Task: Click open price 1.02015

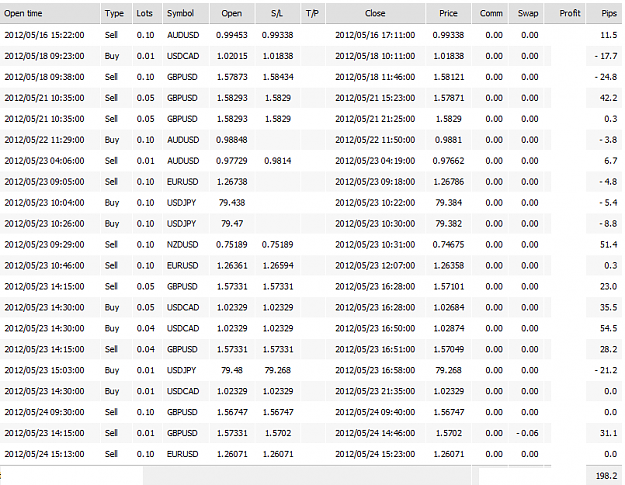Action: point(232,56)
